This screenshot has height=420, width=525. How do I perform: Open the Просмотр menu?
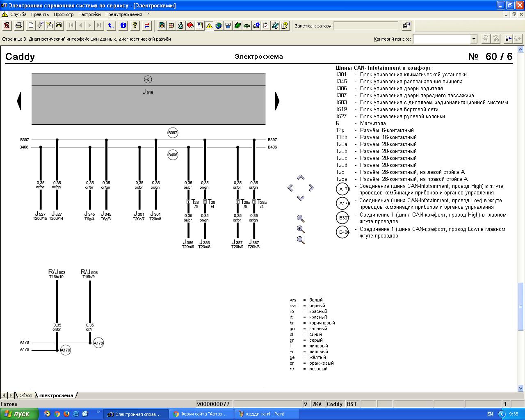click(64, 14)
